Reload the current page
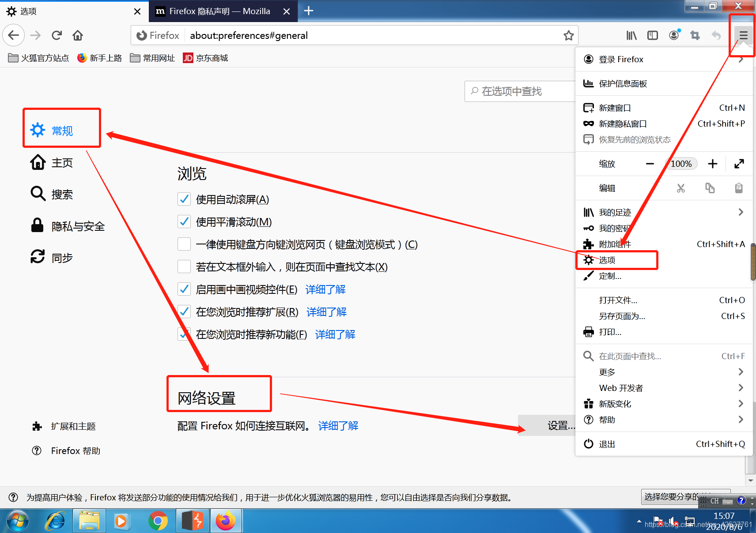 pyautogui.click(x=57, y=35)
